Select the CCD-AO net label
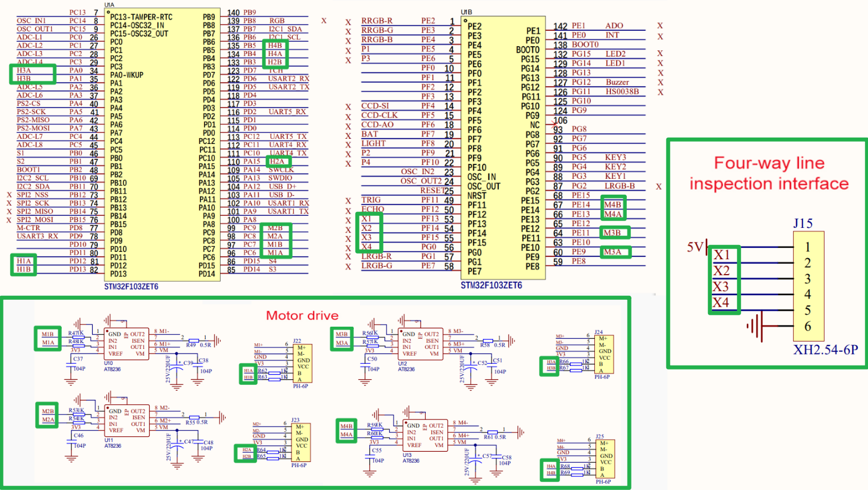 click(x=377, y=124)
